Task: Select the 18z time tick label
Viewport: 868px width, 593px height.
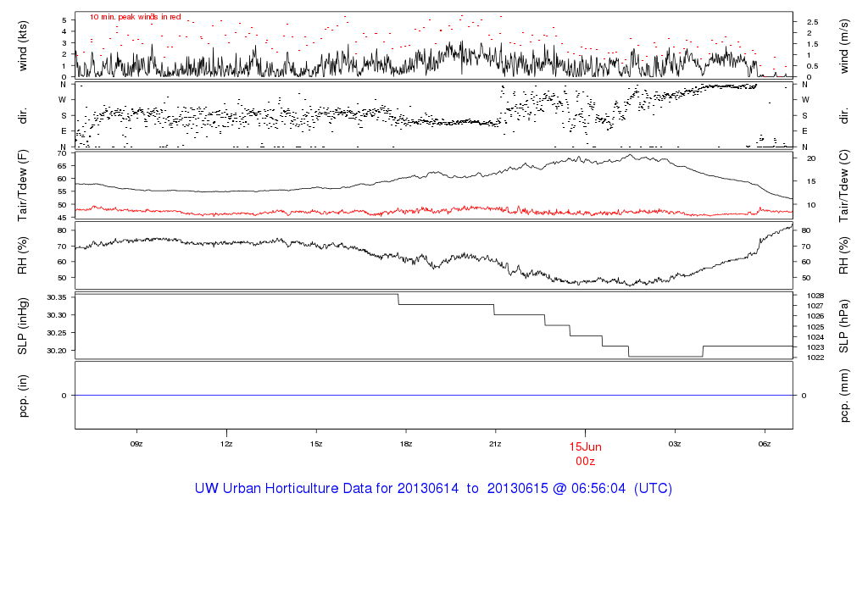Action: pos(405,443)
